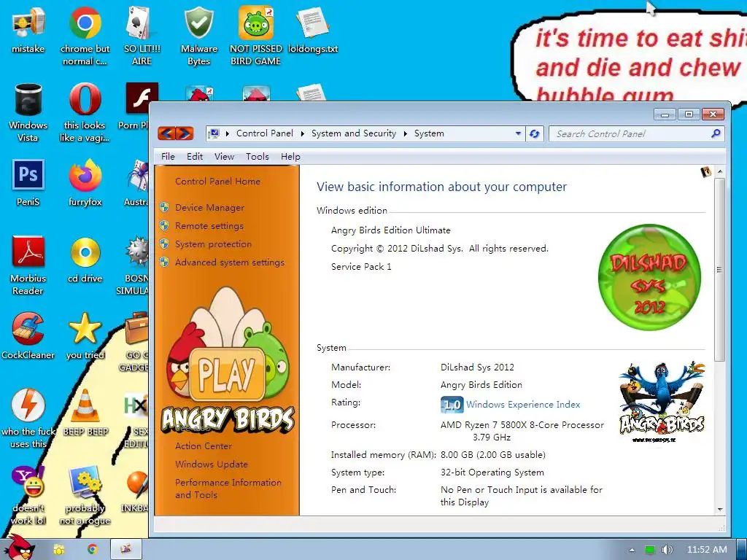The width and height of the screenshot is (747, 560).
Task: Open the Malware Bytes shield icon
Action: (199, 36)
